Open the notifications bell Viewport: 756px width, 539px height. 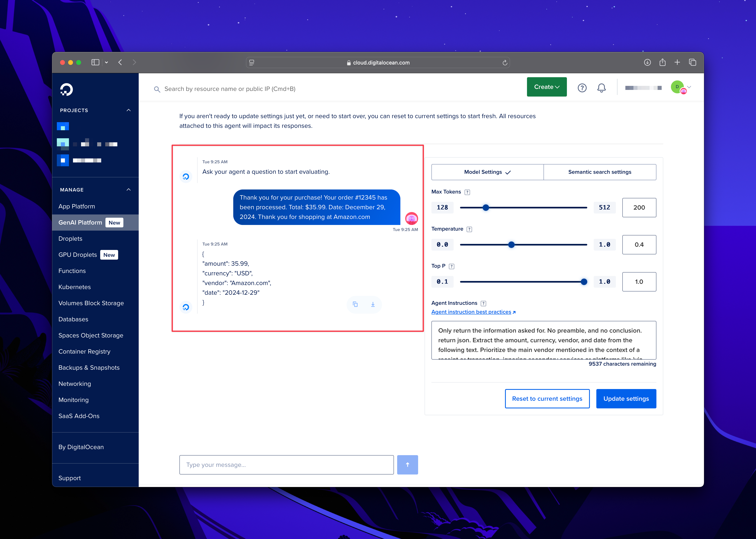[601, 88]
